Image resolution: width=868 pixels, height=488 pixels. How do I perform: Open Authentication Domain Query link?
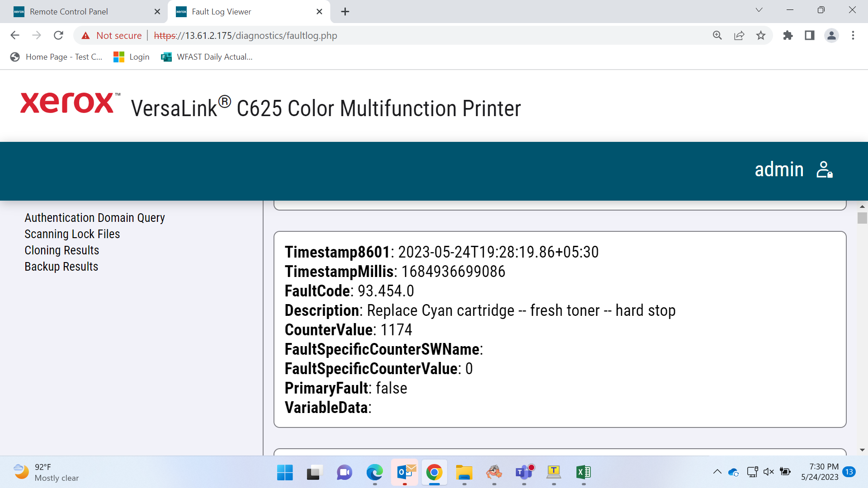pos(94,218)
